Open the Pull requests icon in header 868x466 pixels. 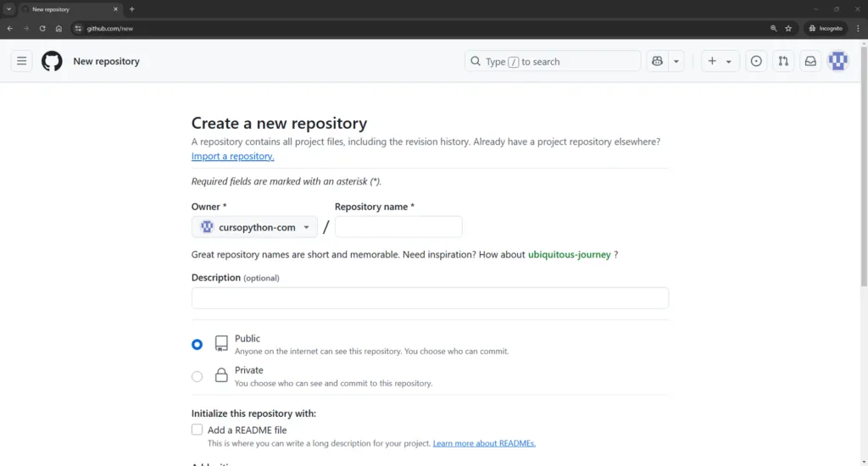[783, 61]
